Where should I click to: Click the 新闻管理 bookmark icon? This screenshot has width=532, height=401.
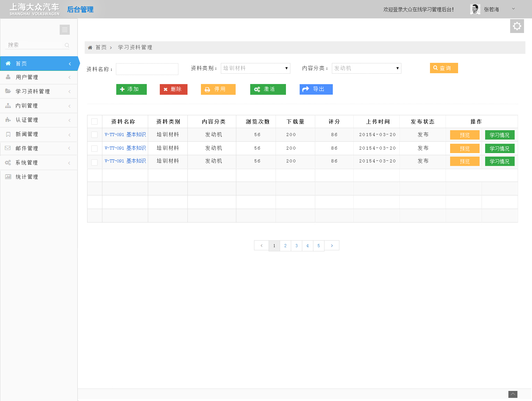click(8, 134)
